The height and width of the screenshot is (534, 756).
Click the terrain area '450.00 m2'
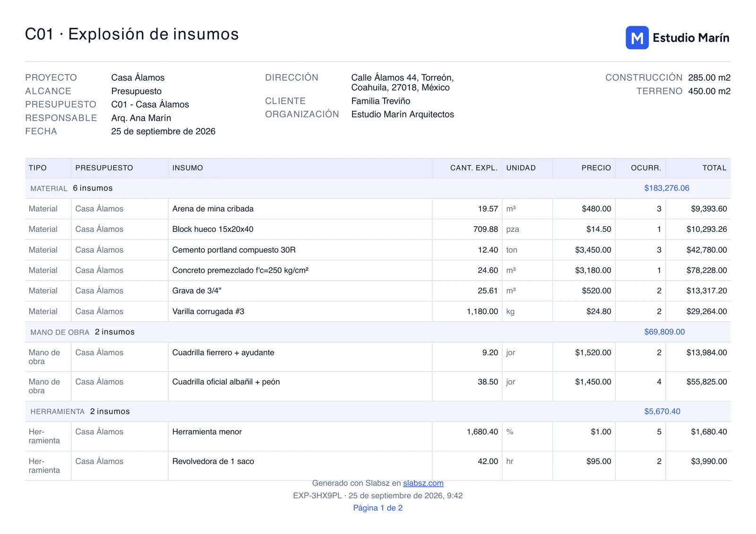pyautogui.click(x=709, y=91)
